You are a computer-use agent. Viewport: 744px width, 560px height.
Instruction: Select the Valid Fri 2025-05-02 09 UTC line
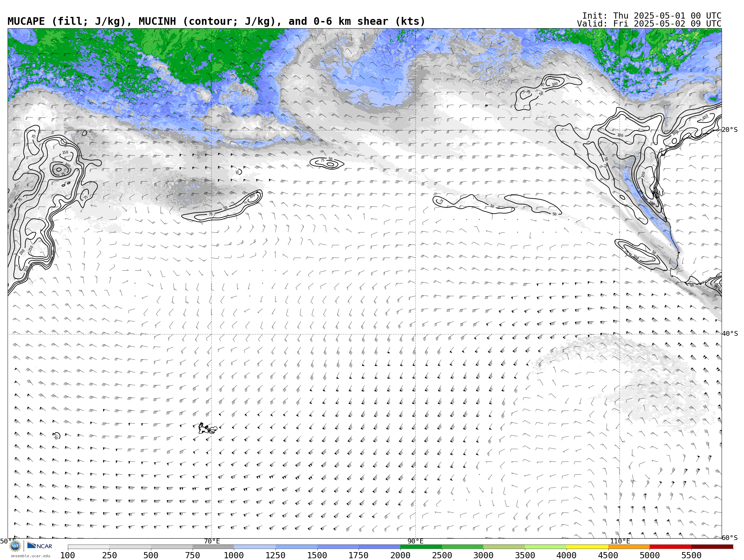[x=649, y=23]
